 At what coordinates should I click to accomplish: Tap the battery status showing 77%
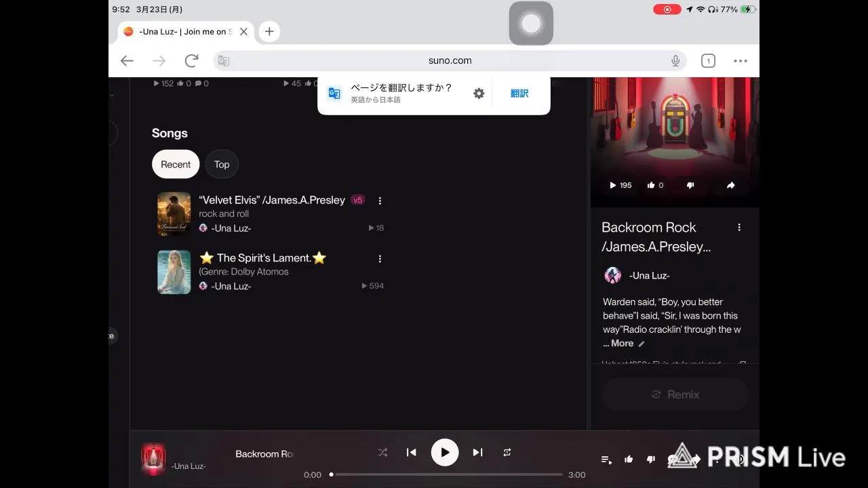coord(738,9)
